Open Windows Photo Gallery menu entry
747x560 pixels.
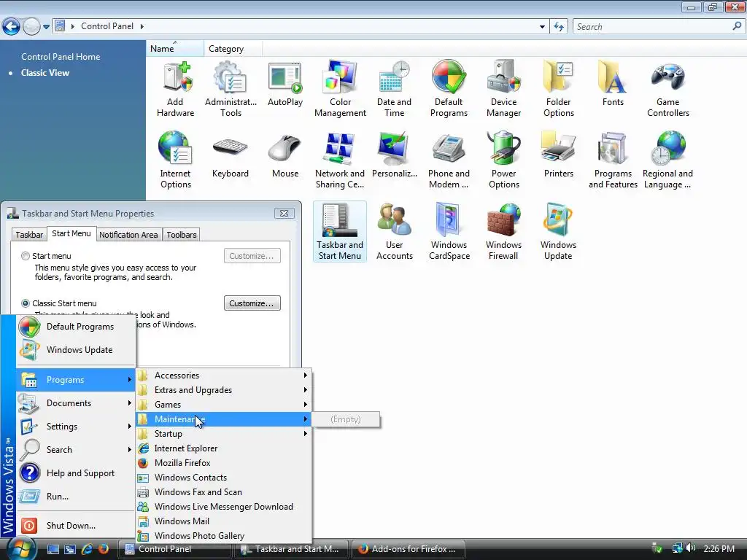coord(224,536)
